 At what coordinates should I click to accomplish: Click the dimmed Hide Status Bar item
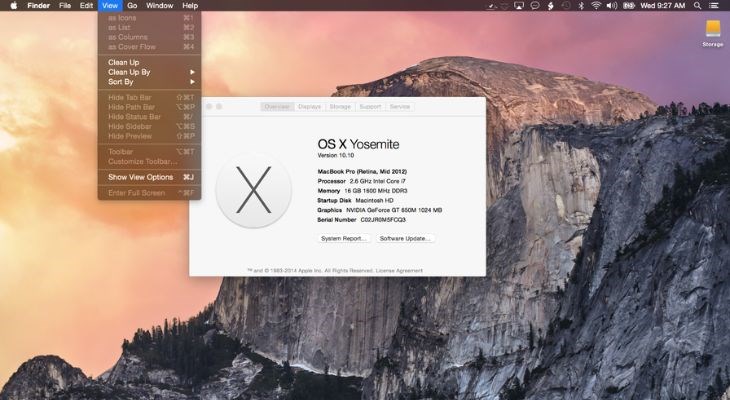(x=149, y=117)
